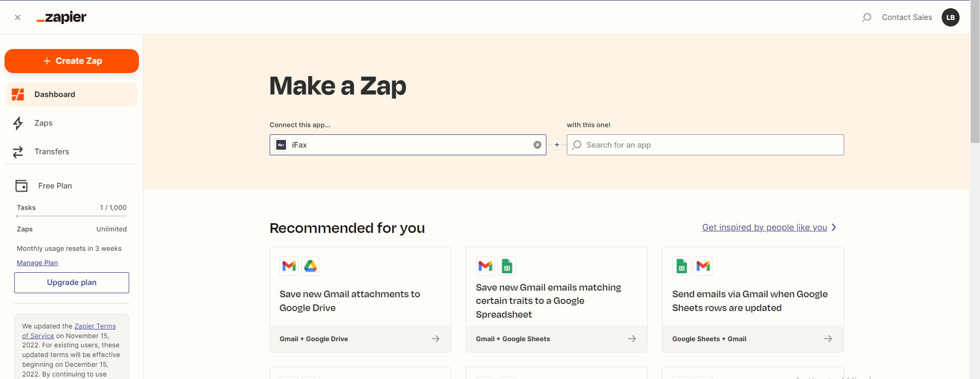Click the Transfers arrows icon
This screenshot has width=980, height=379.
point(18,152)
